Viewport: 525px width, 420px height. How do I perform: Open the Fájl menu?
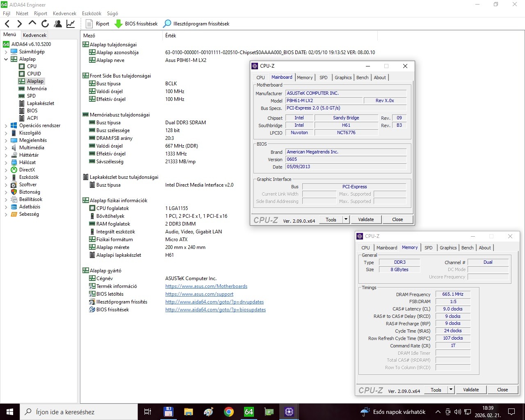7,13
